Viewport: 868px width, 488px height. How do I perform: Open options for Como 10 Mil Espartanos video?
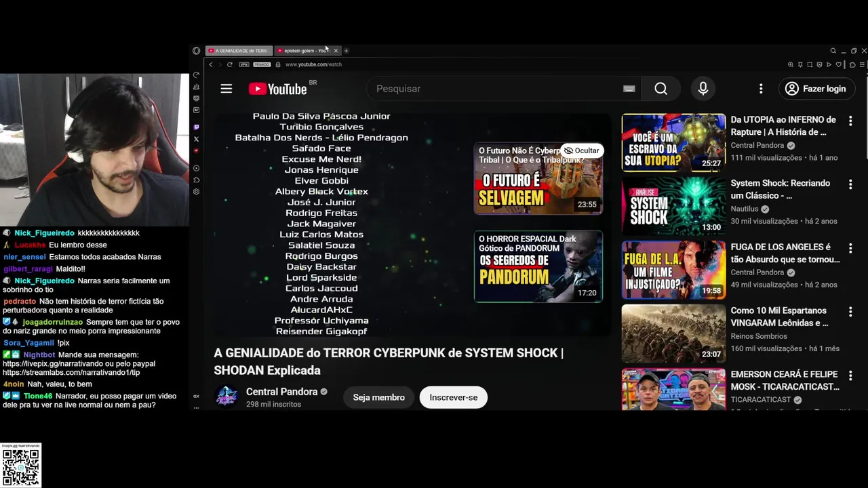[850, 312]
